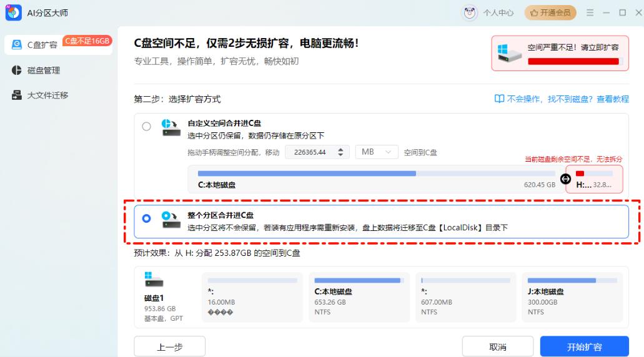Click the C盘扩容 sidebar icon
644x357 pixels.
click(x=17, y=45)
